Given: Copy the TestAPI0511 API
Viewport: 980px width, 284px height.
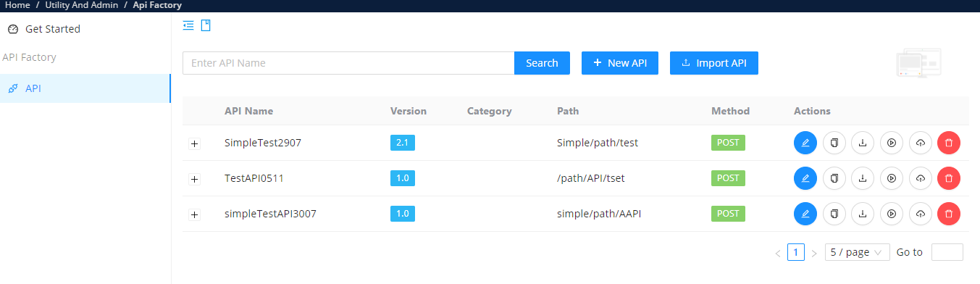Looking at the screenshot, I should [834, 178].
